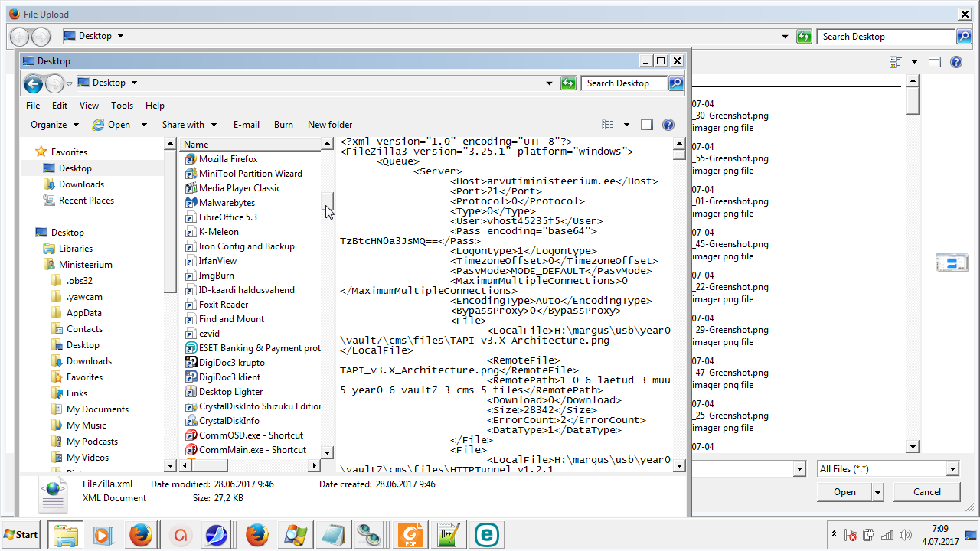This screenshot has width=980, height=551.
Task: Toggle preview pane icon in File Upload dialog
Action: 935,62
